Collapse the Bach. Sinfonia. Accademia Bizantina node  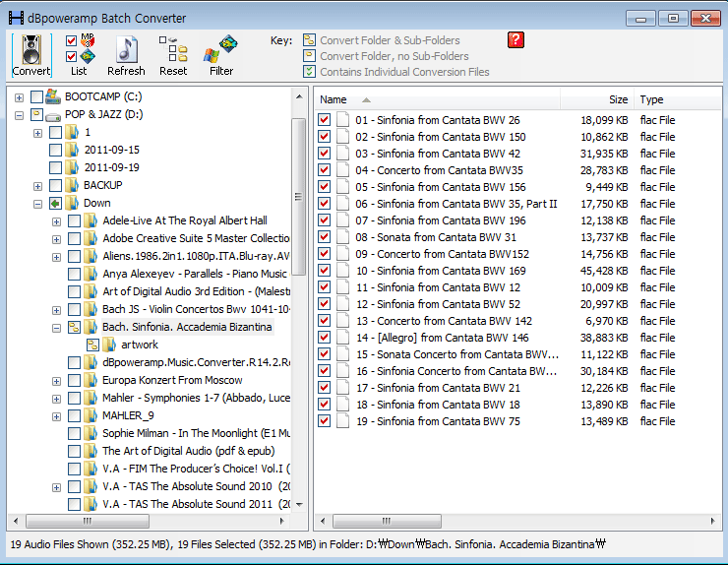click(57, 328)
